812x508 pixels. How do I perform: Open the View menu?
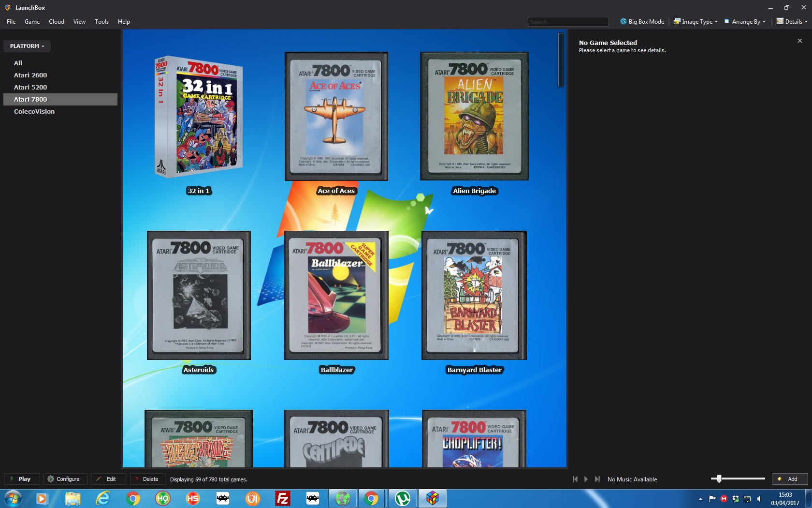(79, 22)
